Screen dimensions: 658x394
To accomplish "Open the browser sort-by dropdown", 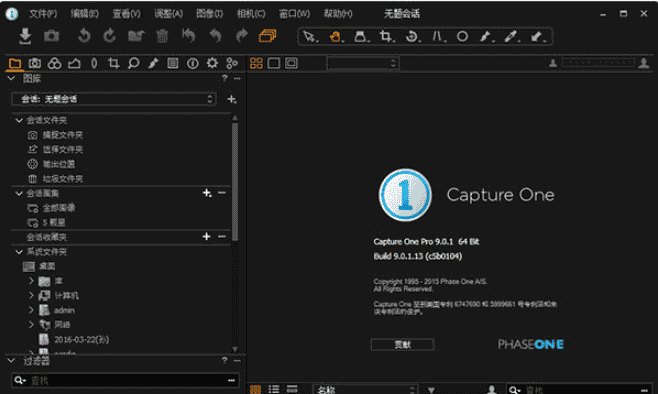I will [x=365, y=389].
